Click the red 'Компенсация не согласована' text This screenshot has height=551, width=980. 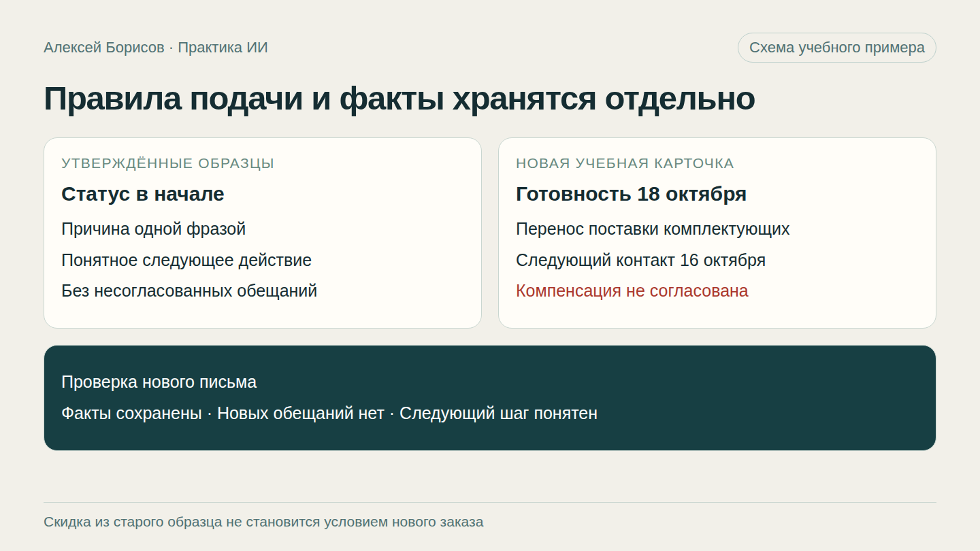[x=632, y=291]
